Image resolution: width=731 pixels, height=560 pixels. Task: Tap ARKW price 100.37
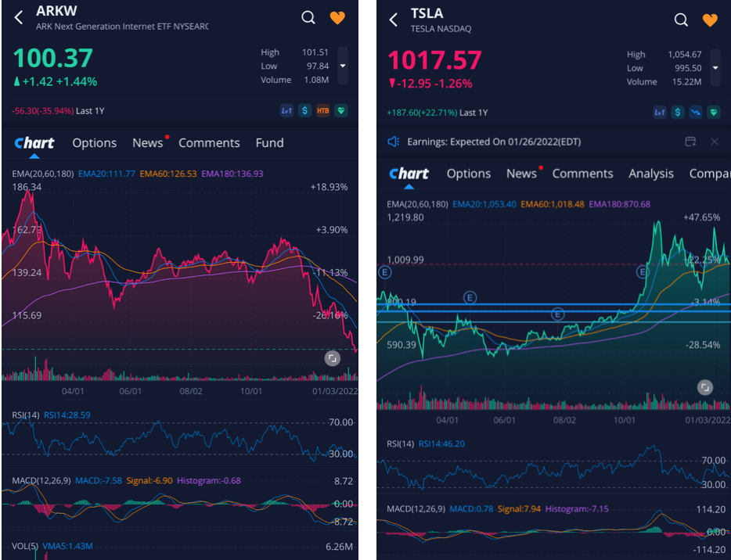click(x=52, y=58)
